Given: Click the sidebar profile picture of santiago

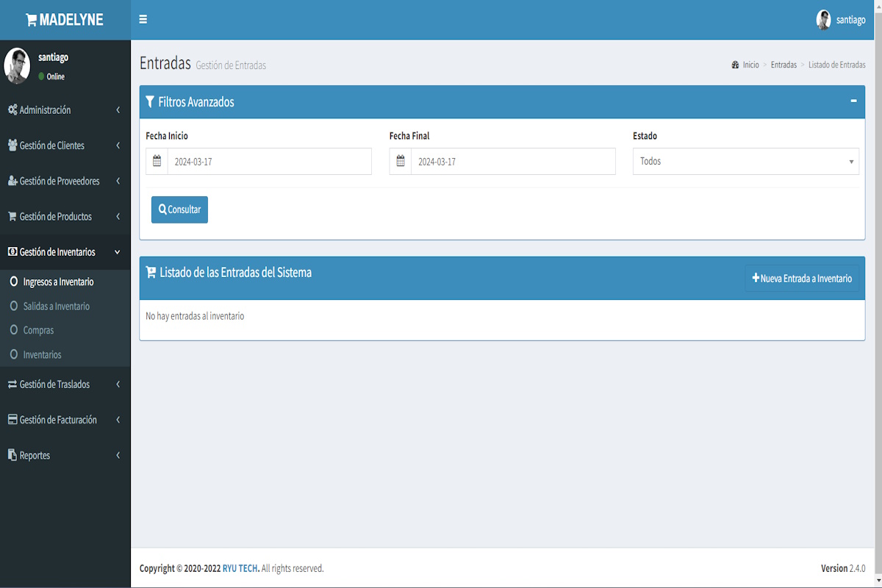Looking at the screenshot, I should tap(17, 66).
